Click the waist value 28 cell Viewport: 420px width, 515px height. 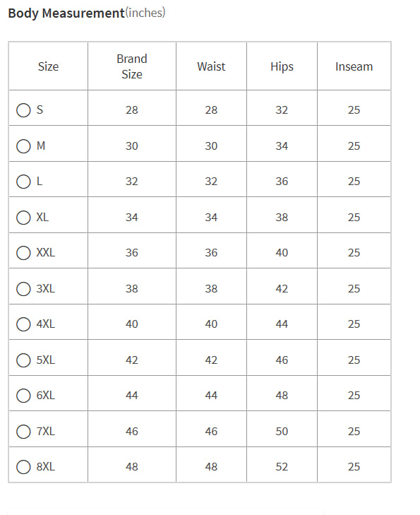211,107
